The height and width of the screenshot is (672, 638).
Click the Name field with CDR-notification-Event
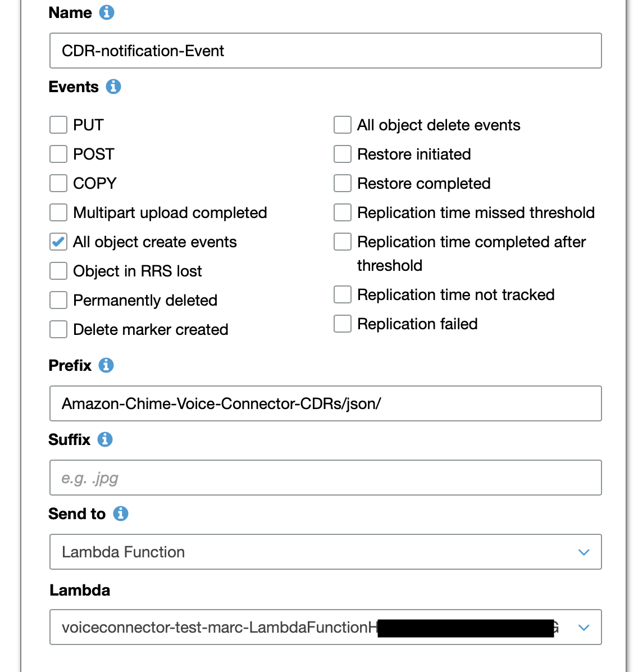pyautogui.click(x=326, y=51)
